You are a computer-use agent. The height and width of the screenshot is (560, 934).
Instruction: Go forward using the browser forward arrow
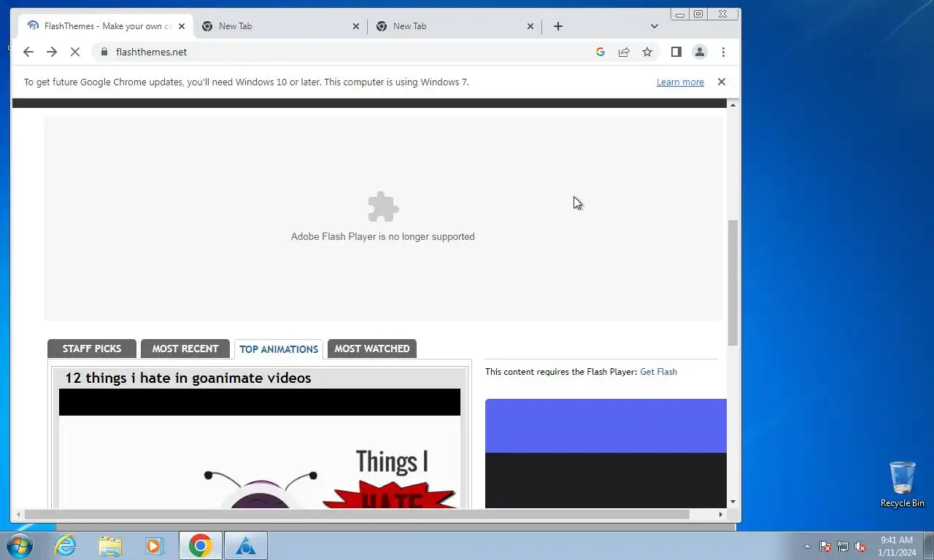click(x=52, y=52)
